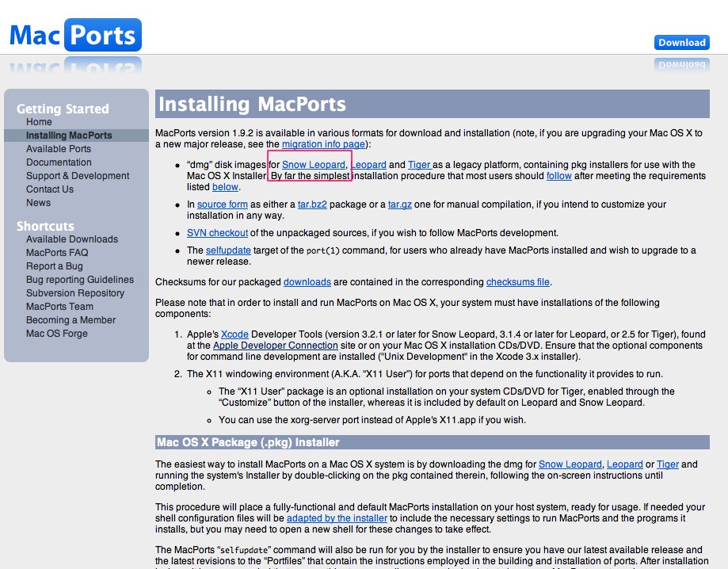Click the 'Installing MacPorts' page heading
The height and width of the screenshot is (569, 728).
coord(252,104)
